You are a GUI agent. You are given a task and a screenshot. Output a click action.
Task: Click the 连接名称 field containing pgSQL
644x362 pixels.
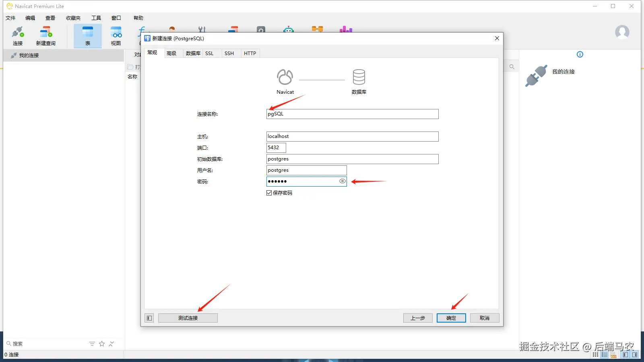[x=352, y=114]
